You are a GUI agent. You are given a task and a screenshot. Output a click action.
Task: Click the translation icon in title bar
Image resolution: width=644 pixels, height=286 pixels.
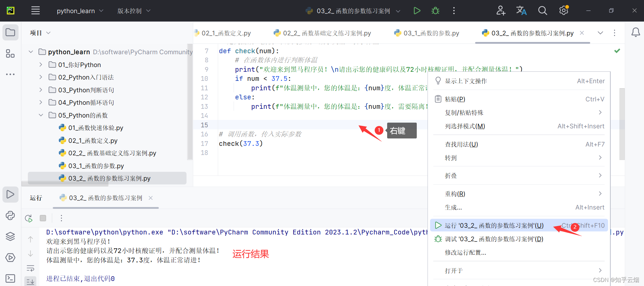coord(521,11)
